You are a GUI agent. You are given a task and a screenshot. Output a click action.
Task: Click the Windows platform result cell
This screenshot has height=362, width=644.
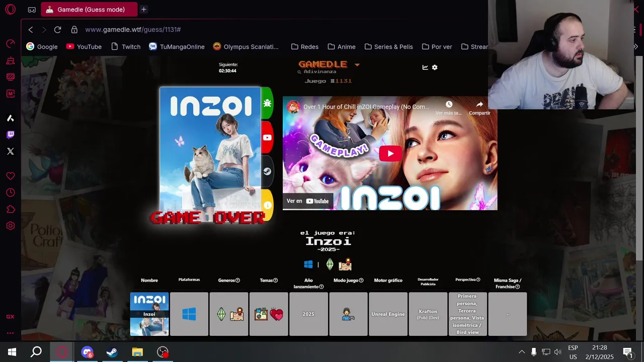tap(189, 314)
